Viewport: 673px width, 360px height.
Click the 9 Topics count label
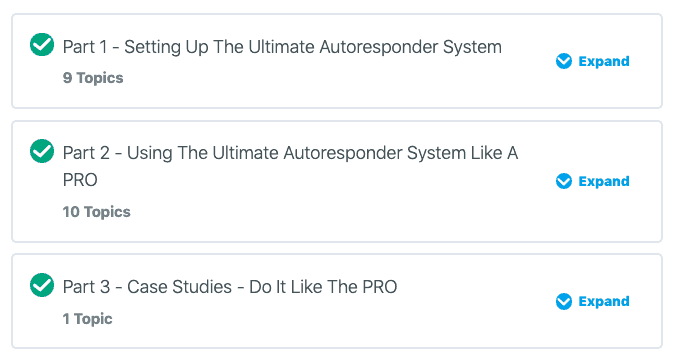(93, 78)
